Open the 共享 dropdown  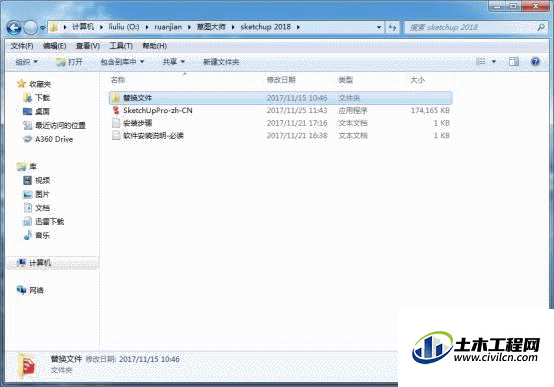173,62
